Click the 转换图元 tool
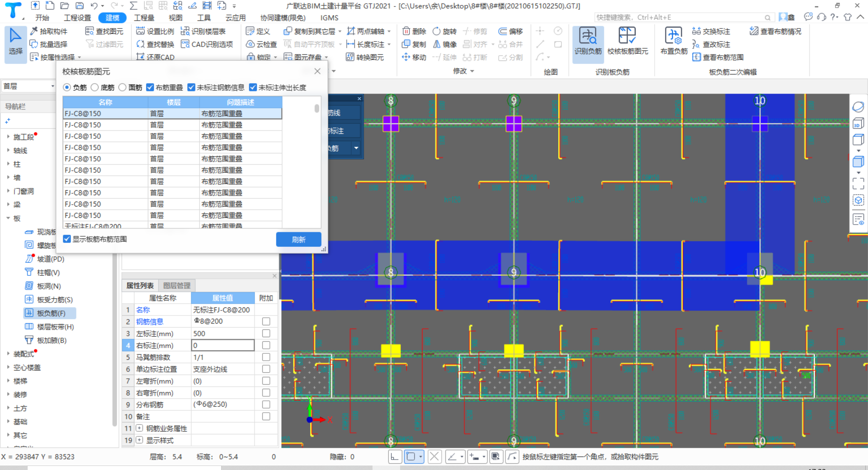This screenshot has height=470, width=868. 365,57
